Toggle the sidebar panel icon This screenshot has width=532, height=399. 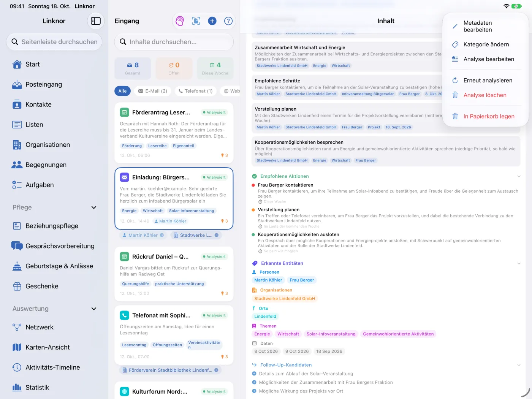click(96, 21)
